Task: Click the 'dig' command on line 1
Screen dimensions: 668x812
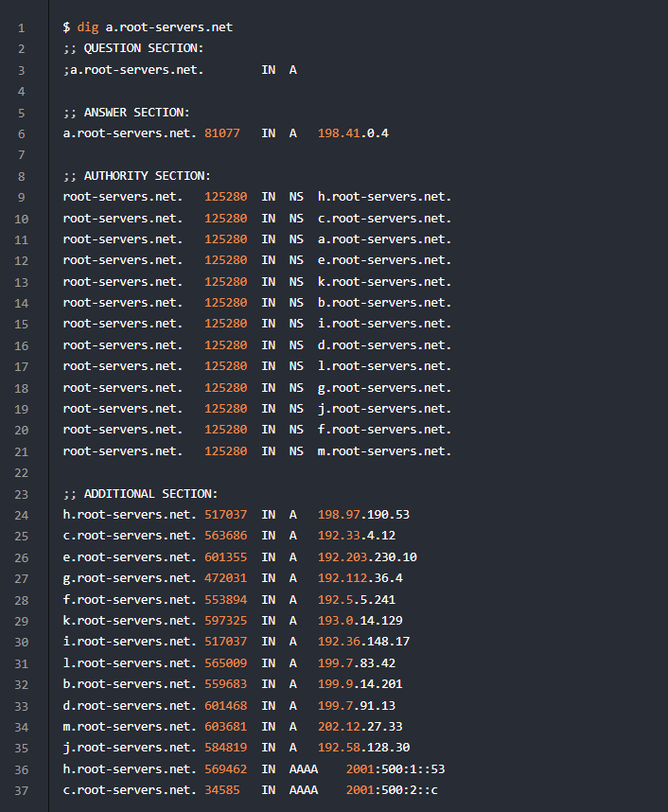Action: [x=87, y=26]
